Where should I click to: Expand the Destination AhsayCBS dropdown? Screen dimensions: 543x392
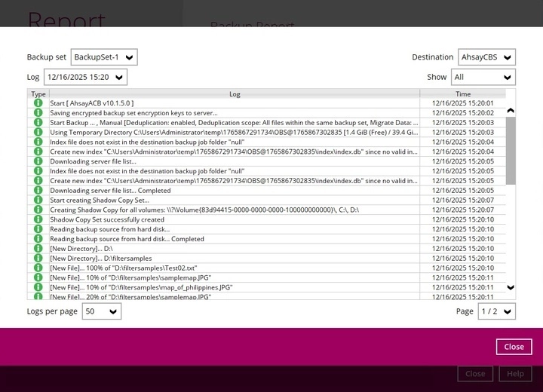(x=486, y=57)
